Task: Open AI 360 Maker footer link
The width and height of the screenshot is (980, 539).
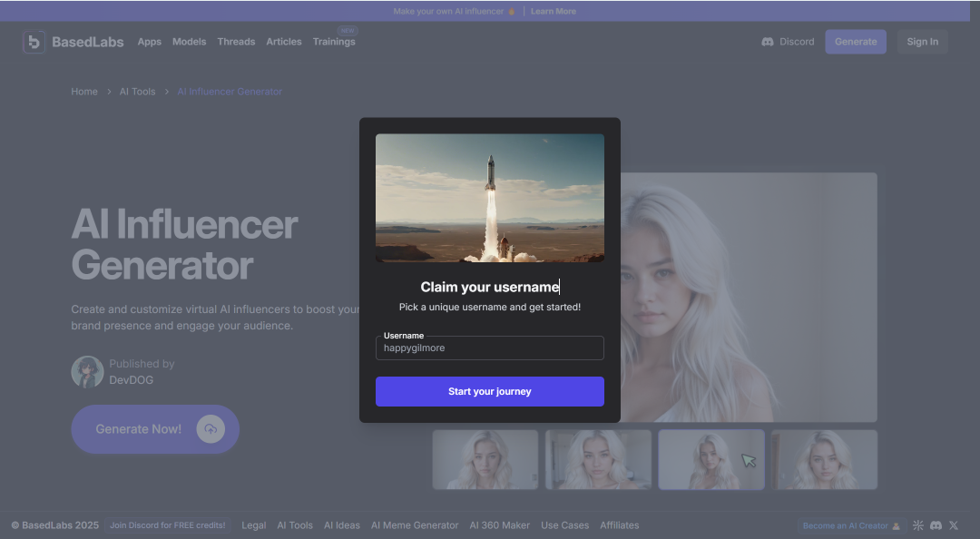Action: pos(499,525)
